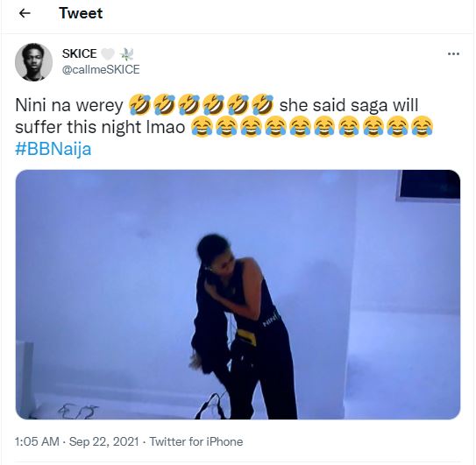Go back using the left arrow icon
476x465 pixels.
pos(25,13)
